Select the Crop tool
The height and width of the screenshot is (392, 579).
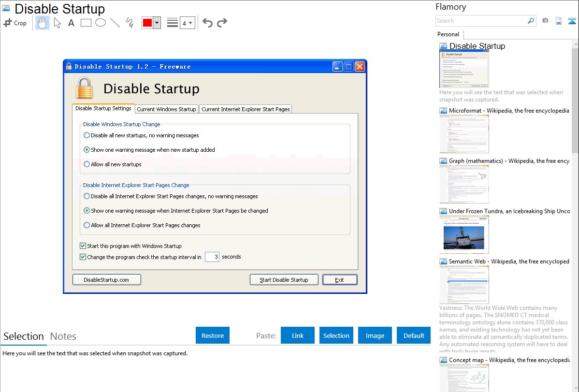click(x=15, y=23)
